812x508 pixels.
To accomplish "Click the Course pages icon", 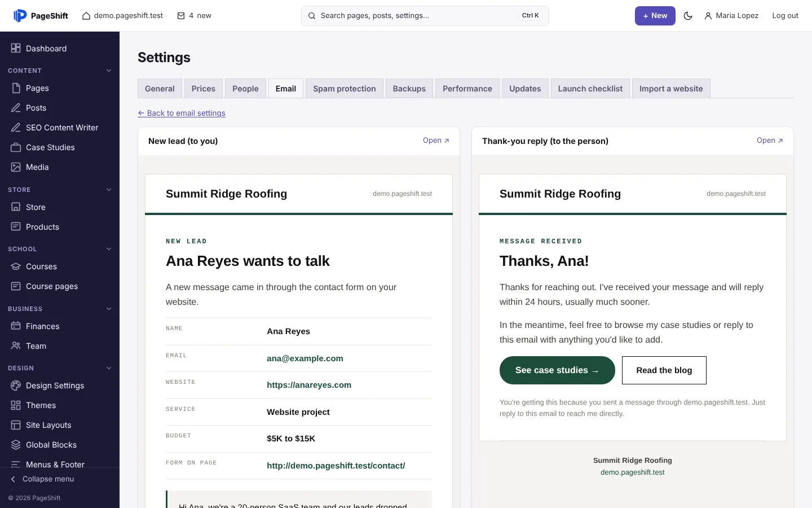I will pyautogui.click(x=16, y=286).
